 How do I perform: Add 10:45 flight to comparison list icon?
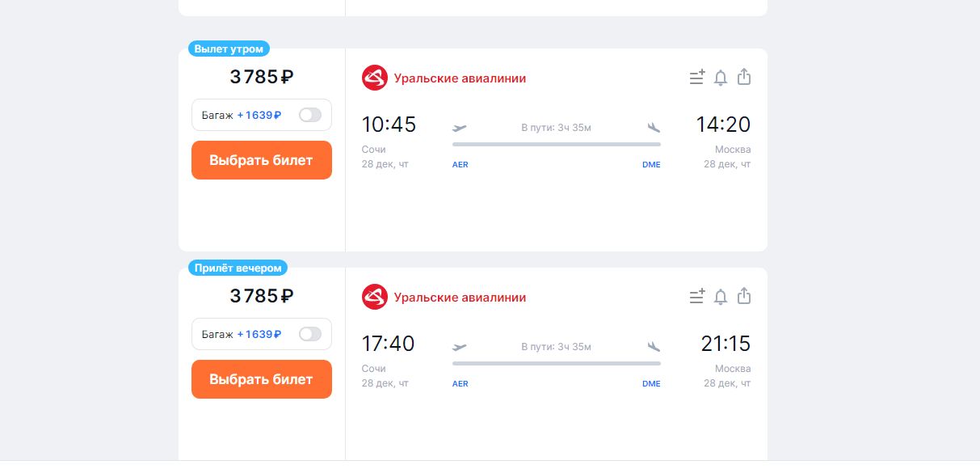[696, 78]
